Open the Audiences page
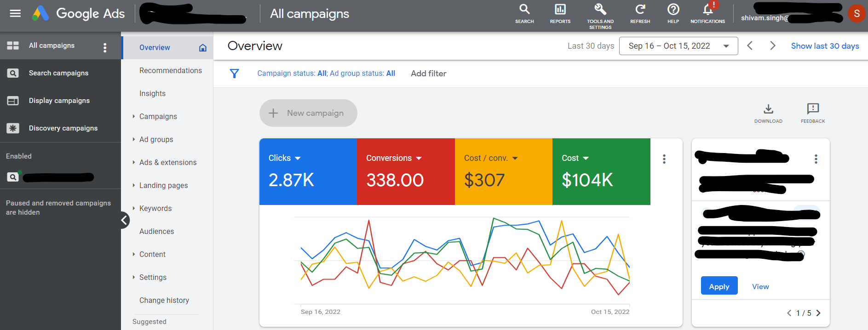 pos(156,232)
